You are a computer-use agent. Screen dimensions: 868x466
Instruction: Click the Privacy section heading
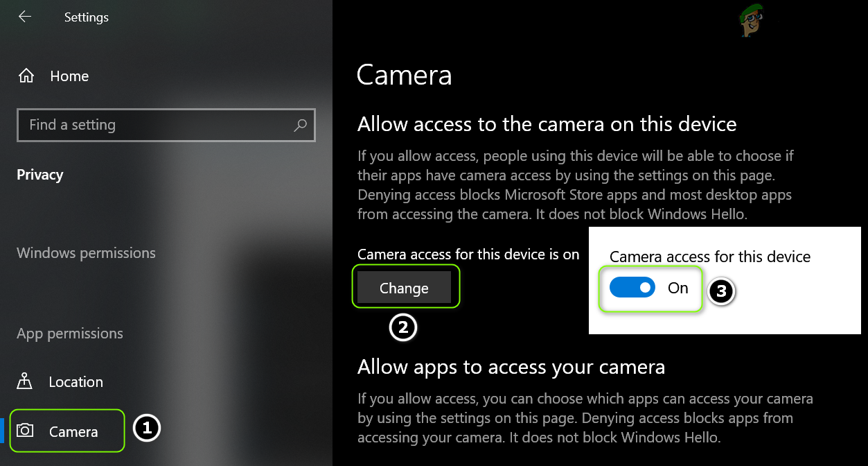(39, 175)
